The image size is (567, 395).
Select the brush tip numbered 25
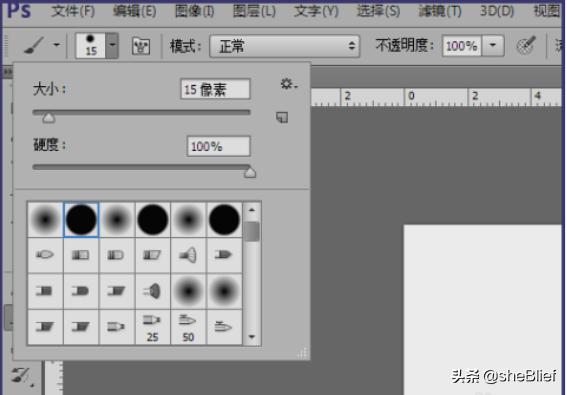point(152,328)
